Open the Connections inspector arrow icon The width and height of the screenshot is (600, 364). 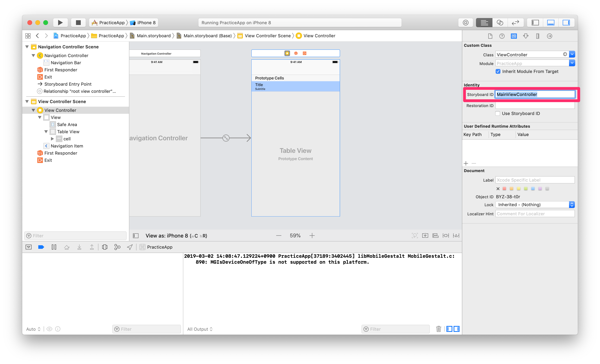coord(549,36)
